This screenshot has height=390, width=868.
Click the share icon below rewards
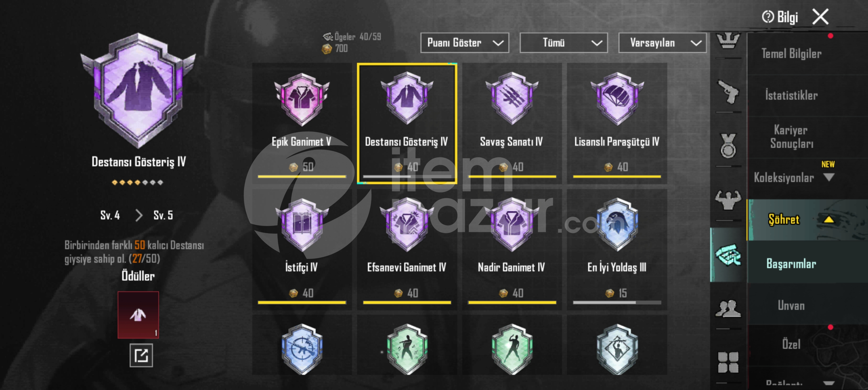(x=141, y=355)
